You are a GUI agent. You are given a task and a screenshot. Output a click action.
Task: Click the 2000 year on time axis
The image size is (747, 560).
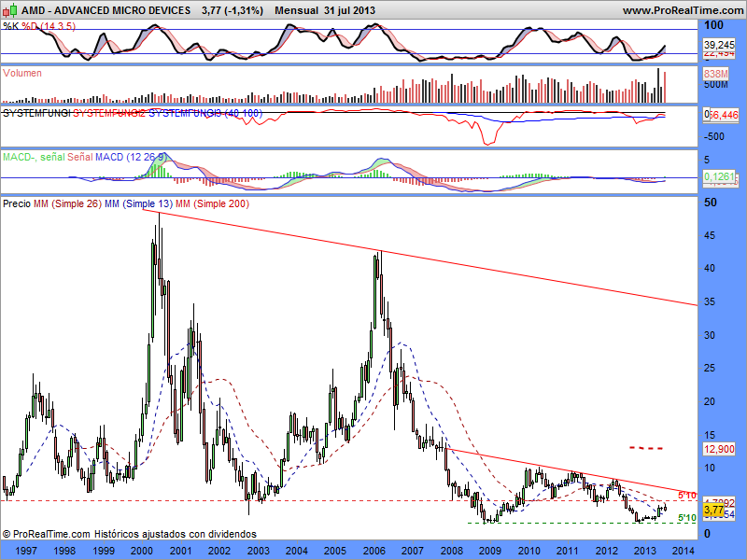click(x=142, y=551)
